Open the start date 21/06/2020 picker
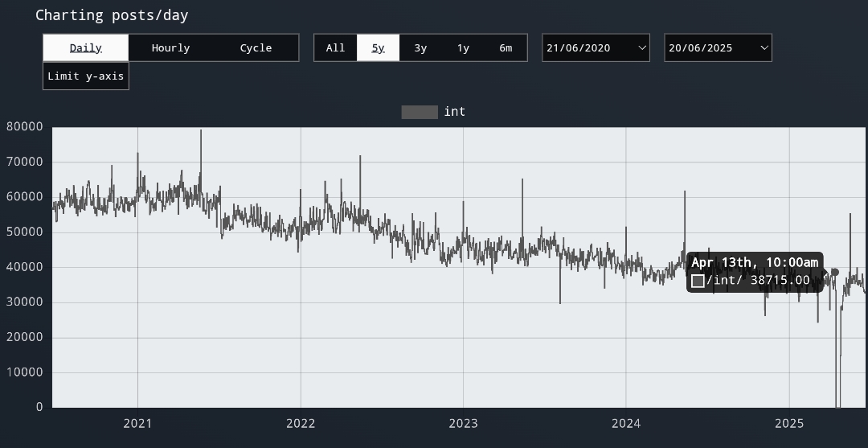 [x=596, y=47]
